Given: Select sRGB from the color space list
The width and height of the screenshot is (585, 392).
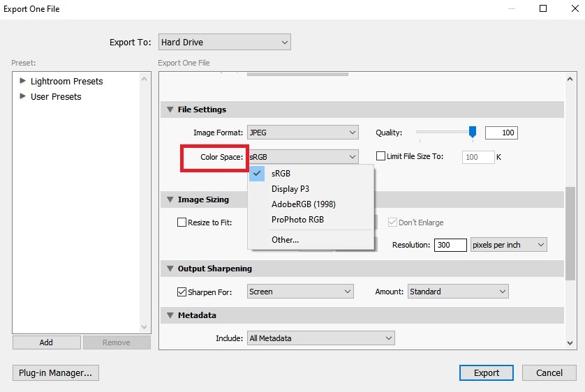Looking at the screenshot, I should click(311, 173).
